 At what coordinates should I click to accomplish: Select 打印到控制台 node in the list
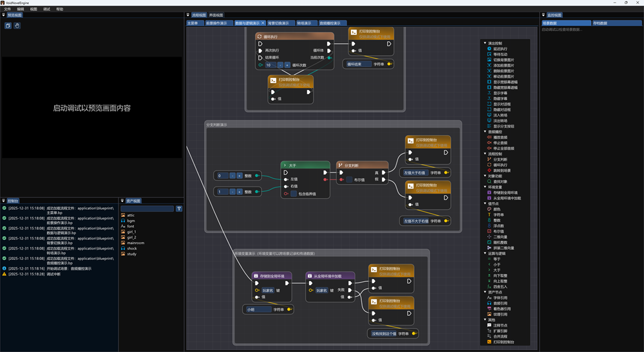(504, 342)
